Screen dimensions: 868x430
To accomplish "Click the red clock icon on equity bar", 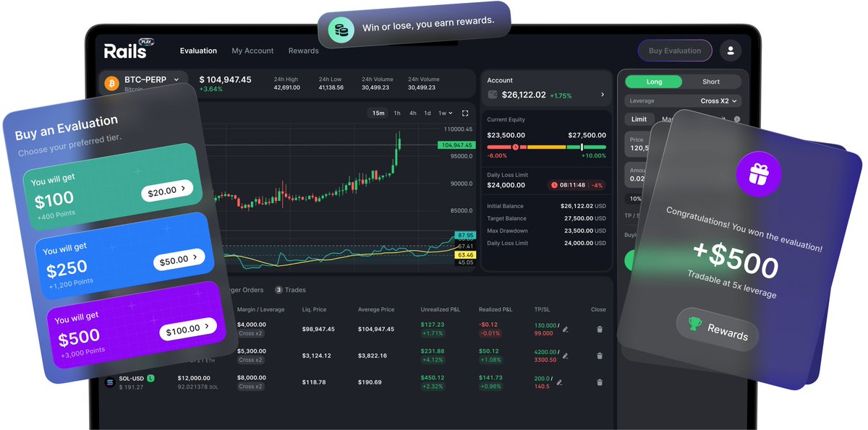I will 516,147.
